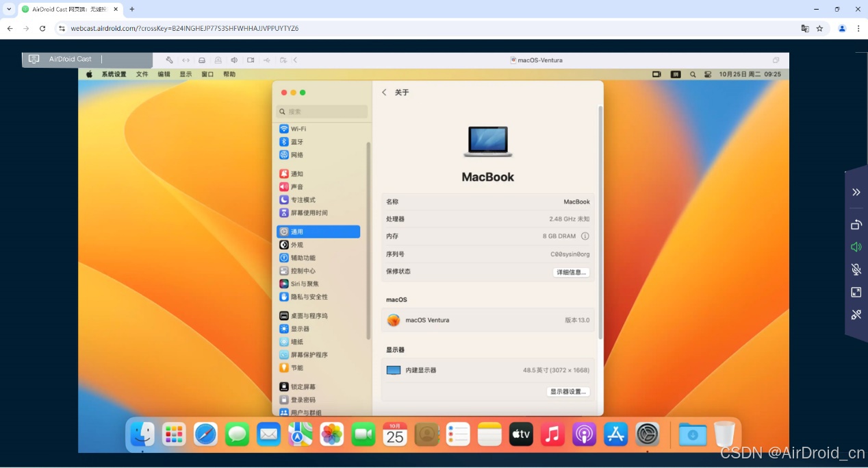Viewport: 868px width, 468px height.
Task: Click the VM toolbar wrench settings icon
Action: [x=169, y=60]
